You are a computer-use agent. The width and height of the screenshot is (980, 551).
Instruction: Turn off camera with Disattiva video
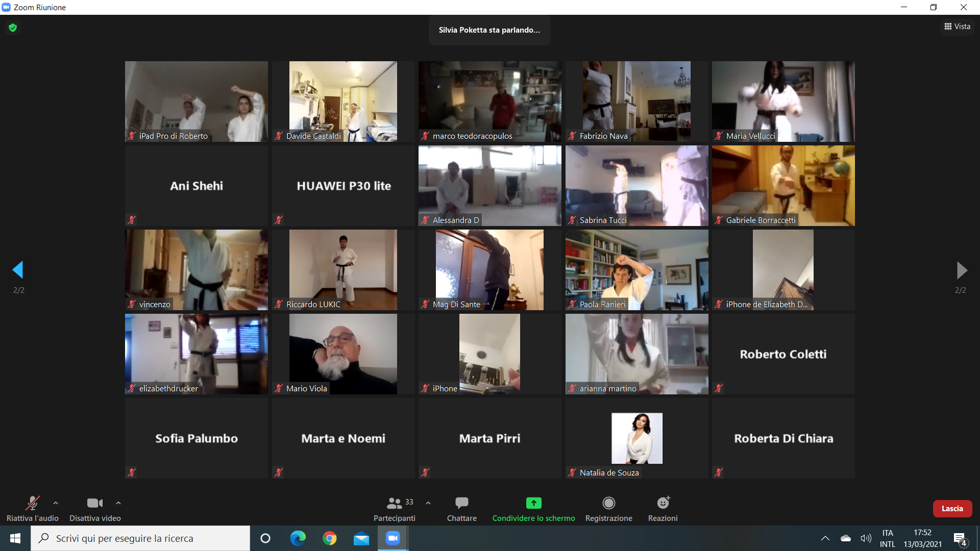click(x=95, y=509)
